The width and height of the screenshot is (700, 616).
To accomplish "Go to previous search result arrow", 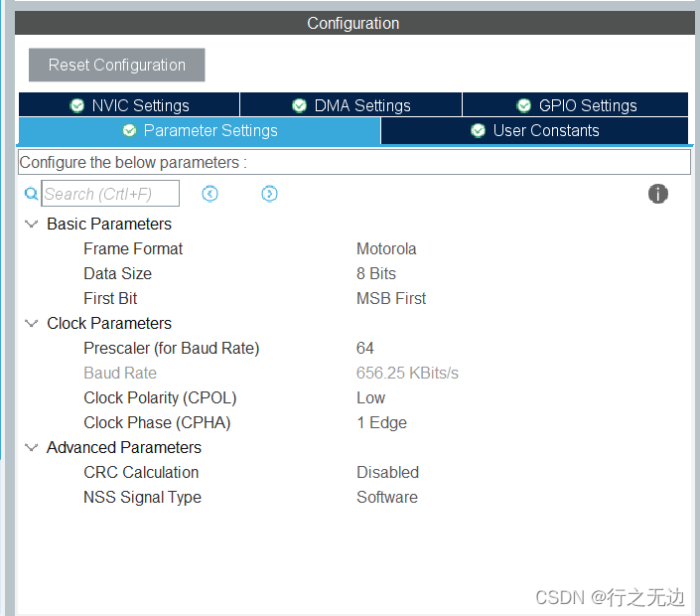I will pyautogui.click(x=210, y=194).
